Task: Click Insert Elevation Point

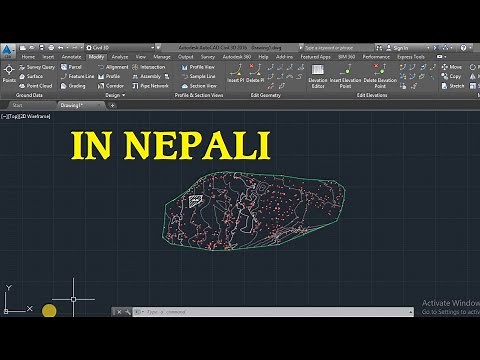Action: tap(345, 76)
